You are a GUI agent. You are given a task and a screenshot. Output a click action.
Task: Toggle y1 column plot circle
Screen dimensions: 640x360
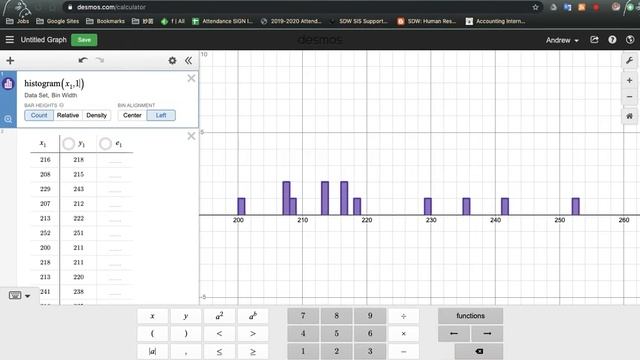click(x=69, y=144)
